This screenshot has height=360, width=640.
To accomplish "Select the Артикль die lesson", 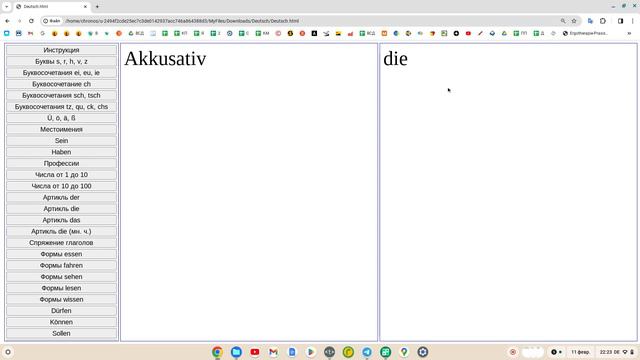I will pos(61,209).
